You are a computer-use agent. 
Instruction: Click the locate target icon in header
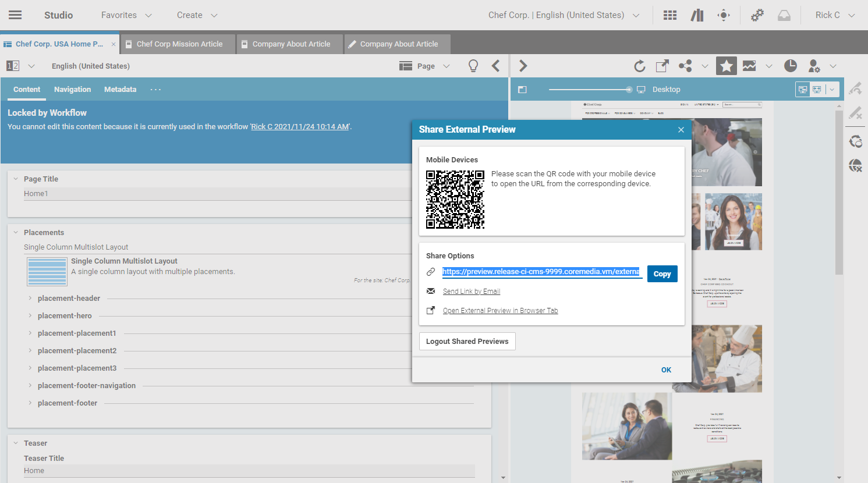(x=724, y=15)
